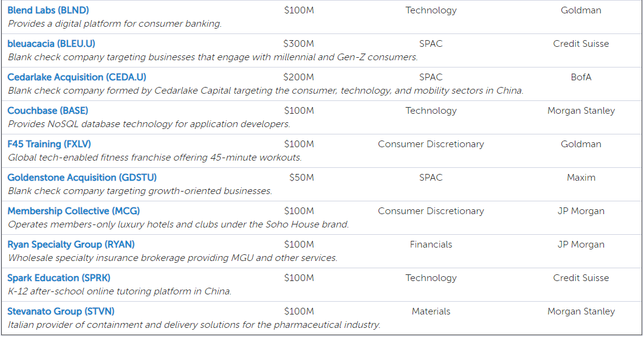644x337 pixels.
Task: Click the Maxim underwriter in Goldenstone row
Action: click(x=581, y=178)
